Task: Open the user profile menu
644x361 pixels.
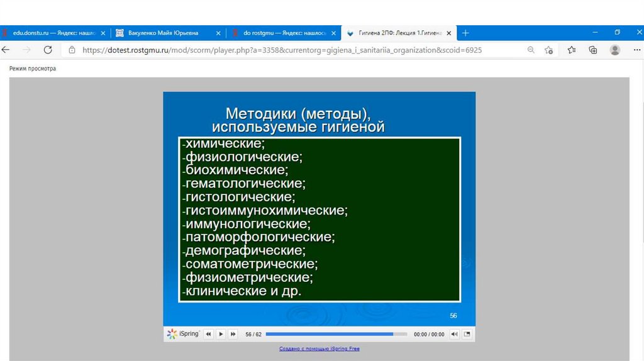Action: pyautogui.click(x=615, y=50)
